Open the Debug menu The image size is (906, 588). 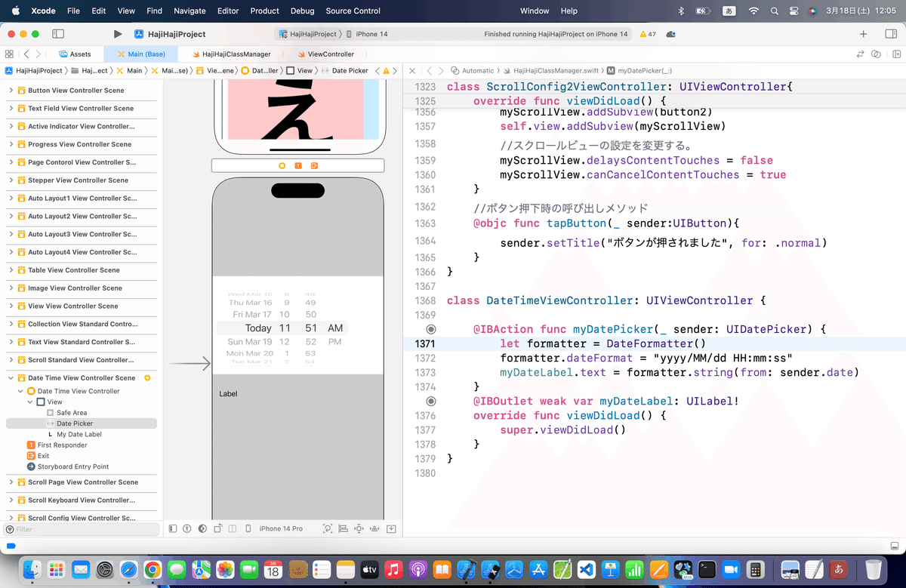[302, 11]
